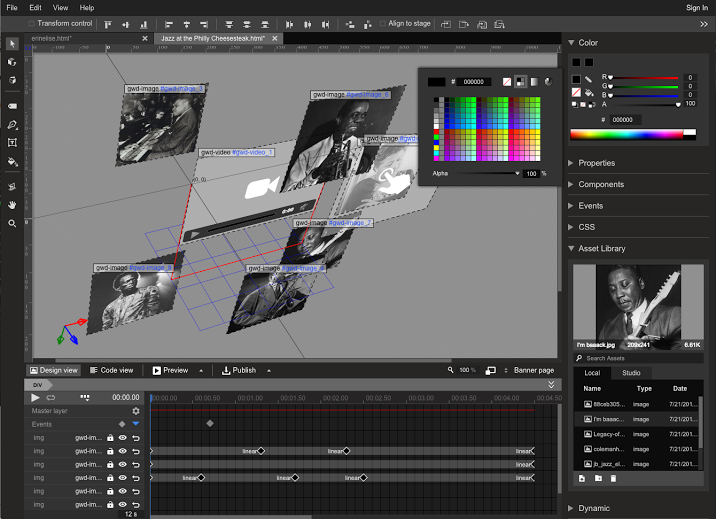This screenshot has width=716, height=519.
Task: Toggle visibility eye of third img layer
Action: 123,464
